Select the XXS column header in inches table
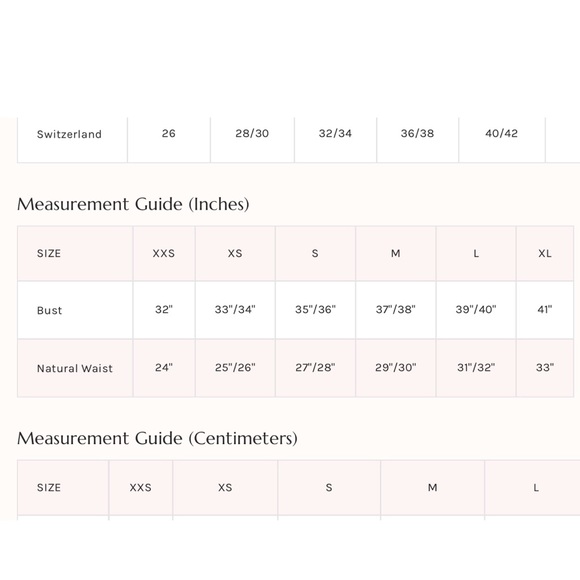The height and width of the screenshot is (580, 580). point(163,253)
